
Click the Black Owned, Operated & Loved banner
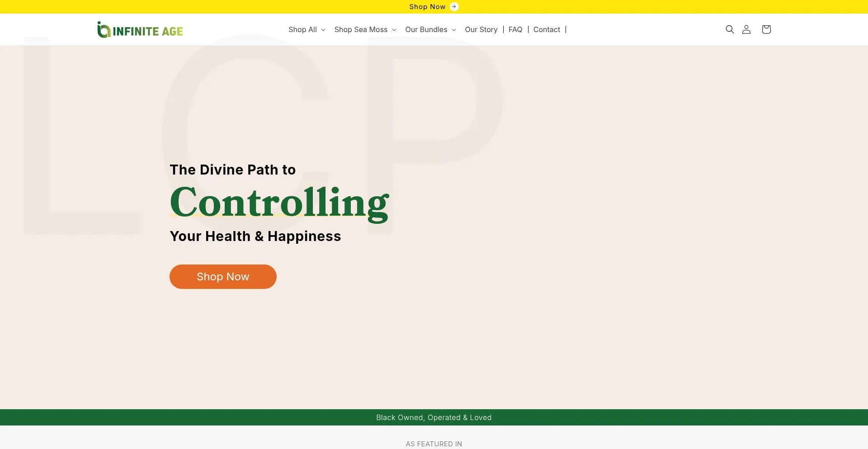click(x=434, y=417)
